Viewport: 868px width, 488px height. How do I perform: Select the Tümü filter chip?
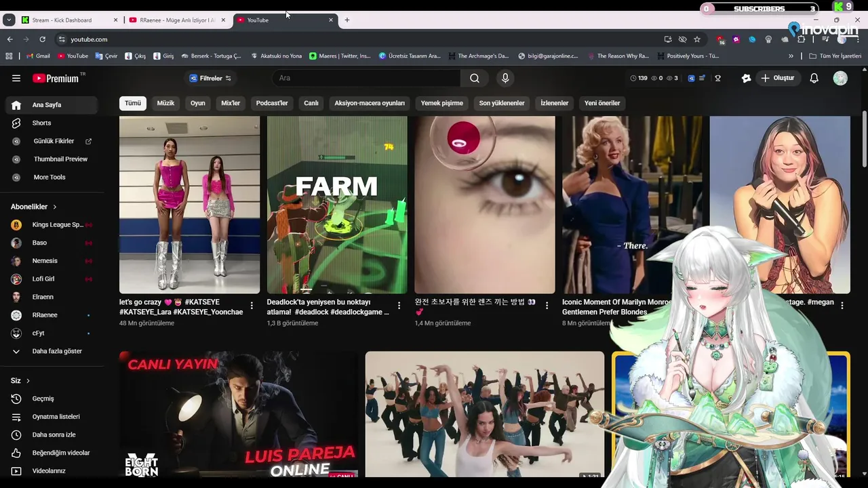(133, 103)
